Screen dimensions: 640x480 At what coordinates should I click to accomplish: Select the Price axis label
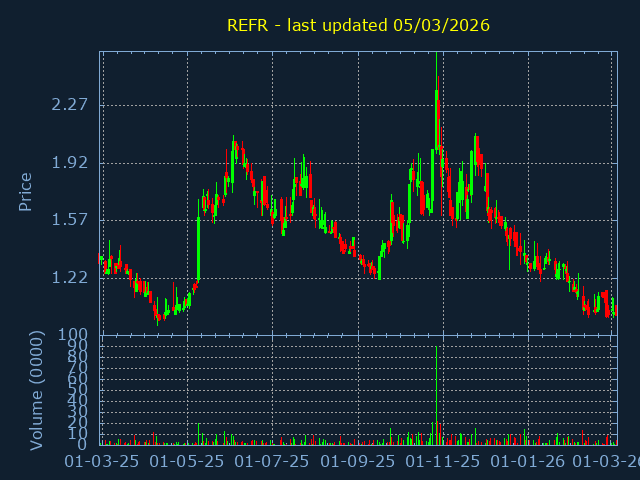[x=26, y=191]
